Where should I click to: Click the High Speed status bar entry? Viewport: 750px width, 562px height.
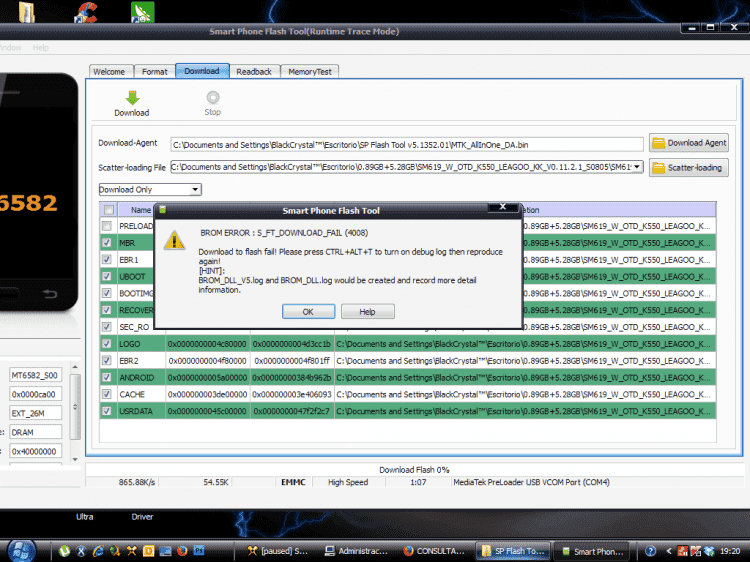(x=348, y=482)
